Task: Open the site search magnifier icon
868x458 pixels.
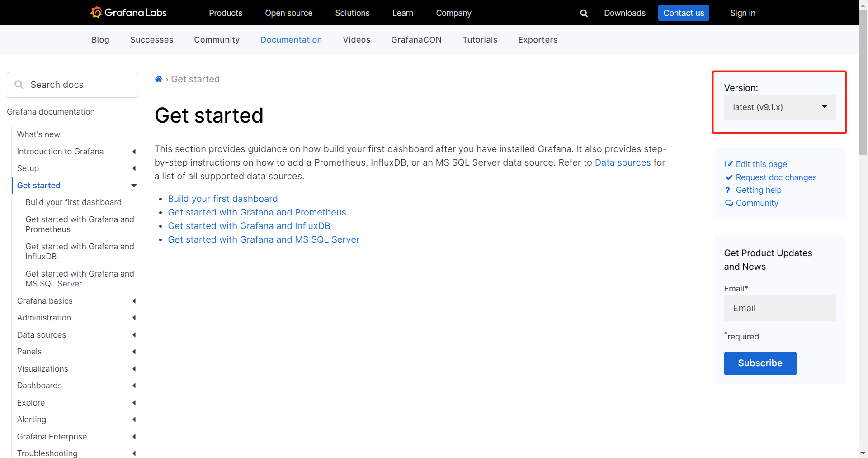Action: pos(584,13)
